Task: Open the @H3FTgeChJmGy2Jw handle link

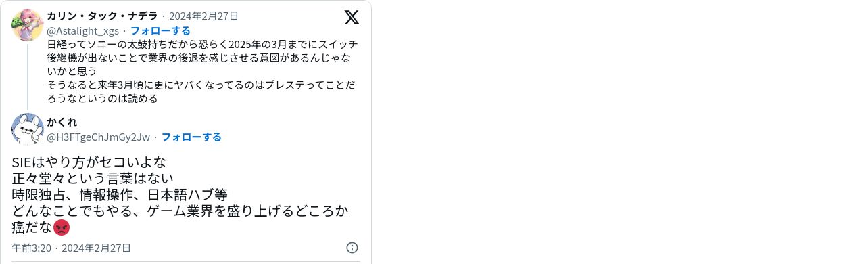Action: 98,137
